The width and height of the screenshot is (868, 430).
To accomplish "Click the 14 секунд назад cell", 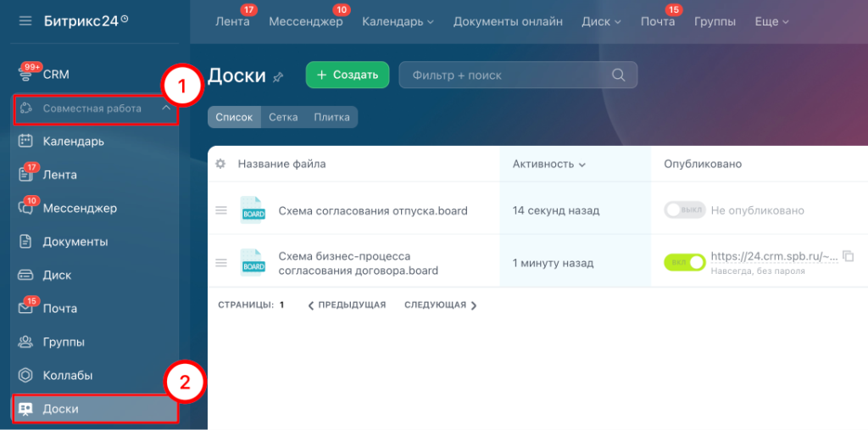I will pyautogui.click(x=556, y=210).
